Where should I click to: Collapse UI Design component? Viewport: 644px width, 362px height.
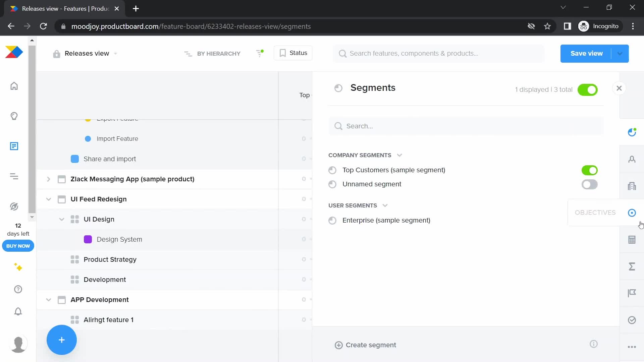coord(61,219)
